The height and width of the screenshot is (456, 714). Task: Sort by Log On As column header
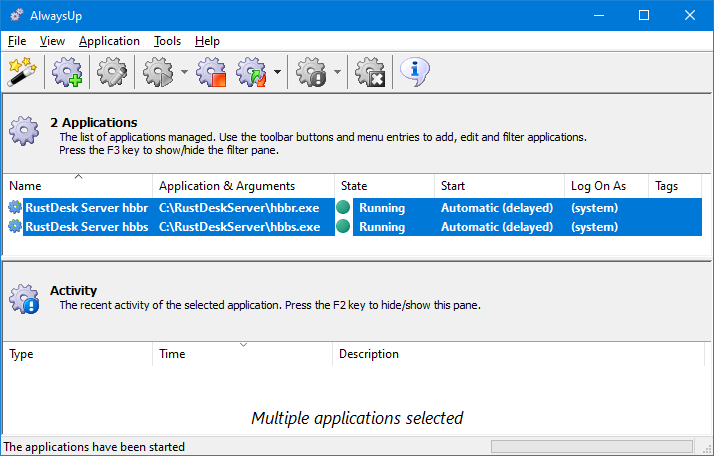(x=606, y=186)
